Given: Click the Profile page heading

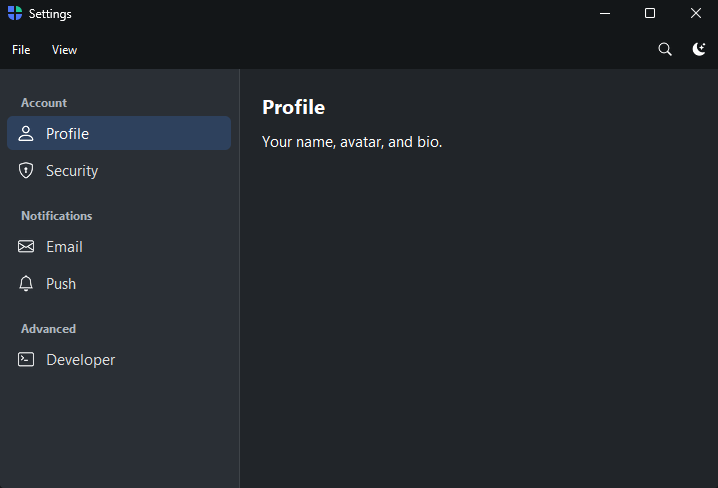Looking at the screenshot, I should pyautogui.click(x=294, y=108).
